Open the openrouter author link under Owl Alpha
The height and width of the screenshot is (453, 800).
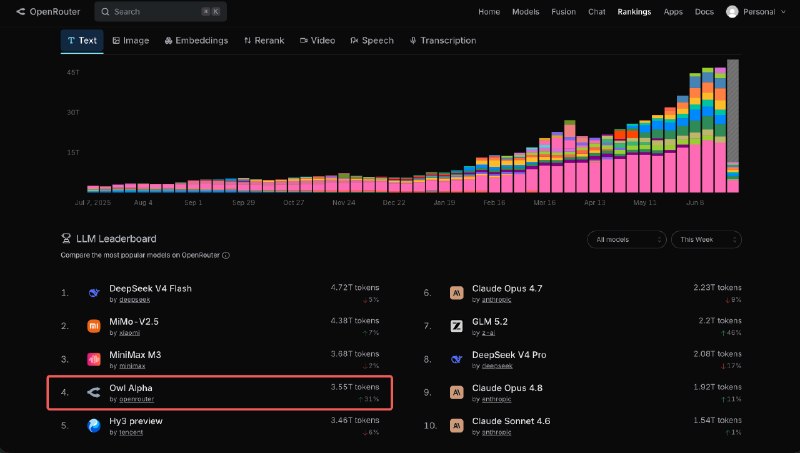click(137, 399)
